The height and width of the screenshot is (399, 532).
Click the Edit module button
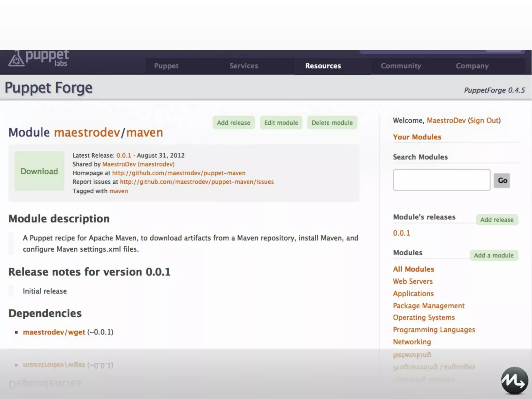(281, 123)
